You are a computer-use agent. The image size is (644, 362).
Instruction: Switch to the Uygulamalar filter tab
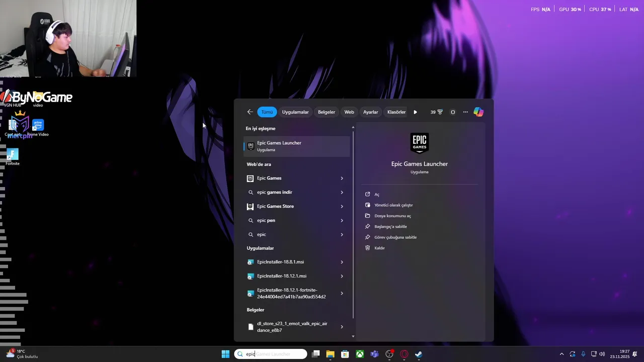coord(295,112)
